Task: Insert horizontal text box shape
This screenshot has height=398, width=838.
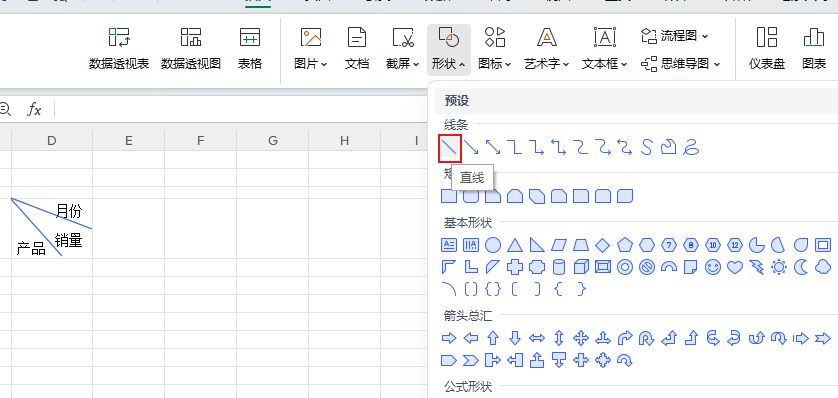Action: coord(448,245)
